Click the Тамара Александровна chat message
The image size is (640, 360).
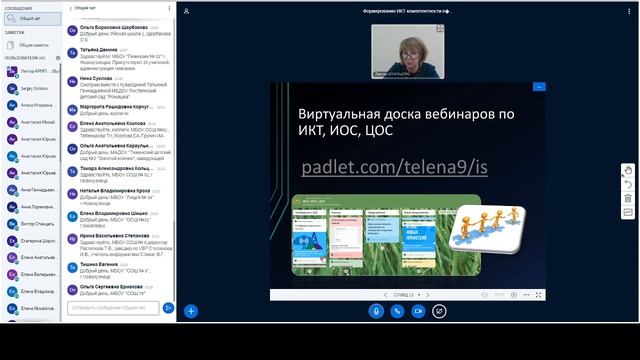[119, 174]
